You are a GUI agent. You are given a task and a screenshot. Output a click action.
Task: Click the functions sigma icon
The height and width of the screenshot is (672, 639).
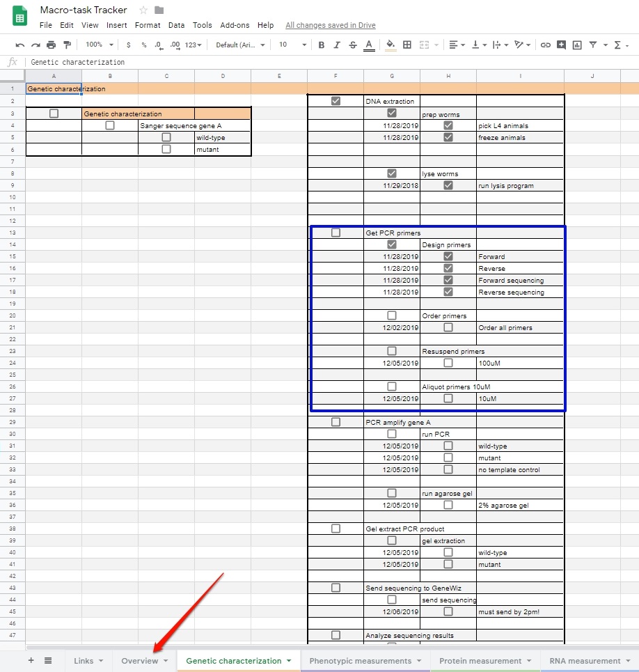pos(617,45)
